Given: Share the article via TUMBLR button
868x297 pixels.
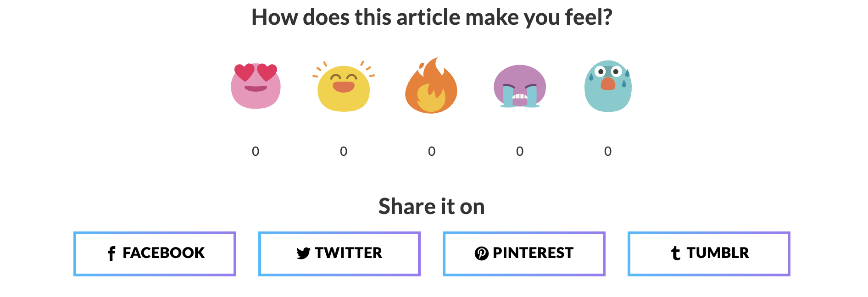Looking at the screenshot, I should [x=709, y=254].
